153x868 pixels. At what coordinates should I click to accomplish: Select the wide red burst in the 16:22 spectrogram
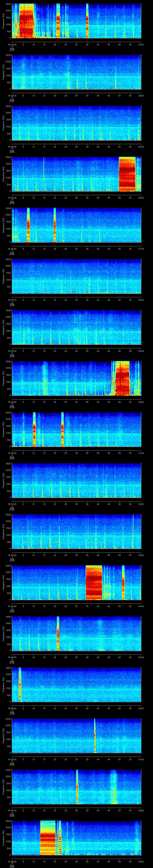click(27, 21)
